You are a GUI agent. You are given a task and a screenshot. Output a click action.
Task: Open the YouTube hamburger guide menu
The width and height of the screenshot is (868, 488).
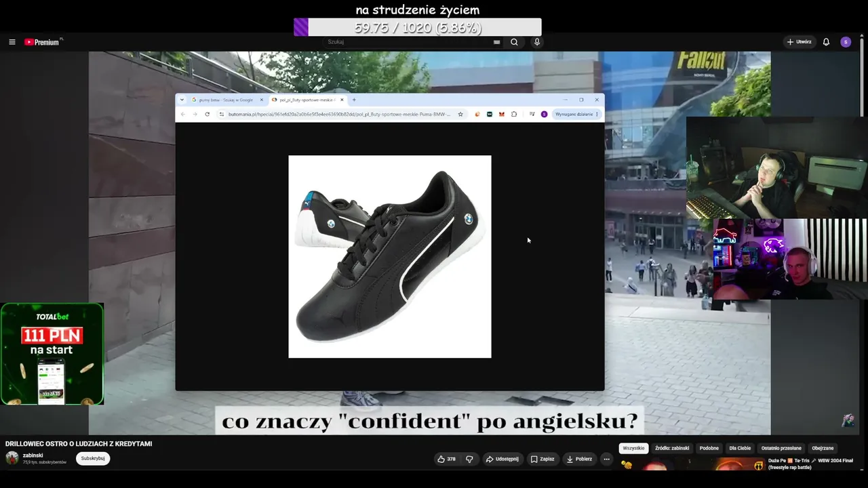(x=12, y=42)
